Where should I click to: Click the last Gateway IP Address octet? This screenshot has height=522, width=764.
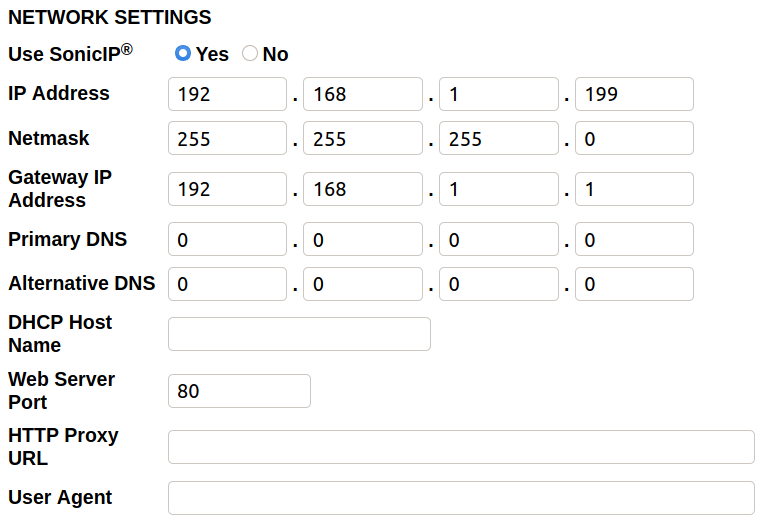634,188
